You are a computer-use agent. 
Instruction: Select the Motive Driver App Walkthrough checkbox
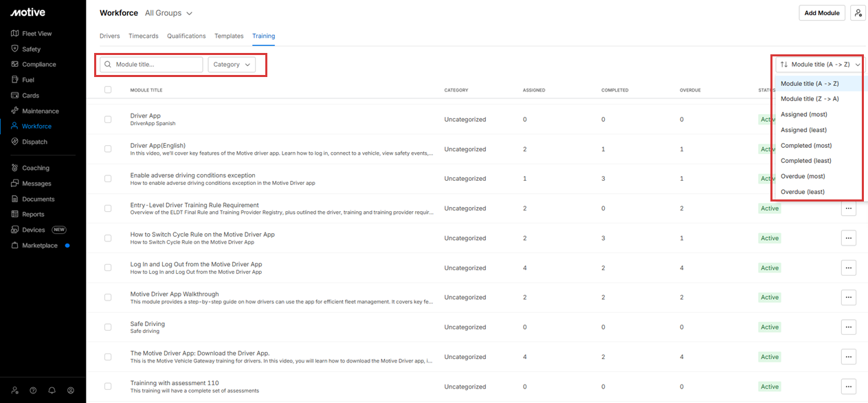click(x=108, y=298)
